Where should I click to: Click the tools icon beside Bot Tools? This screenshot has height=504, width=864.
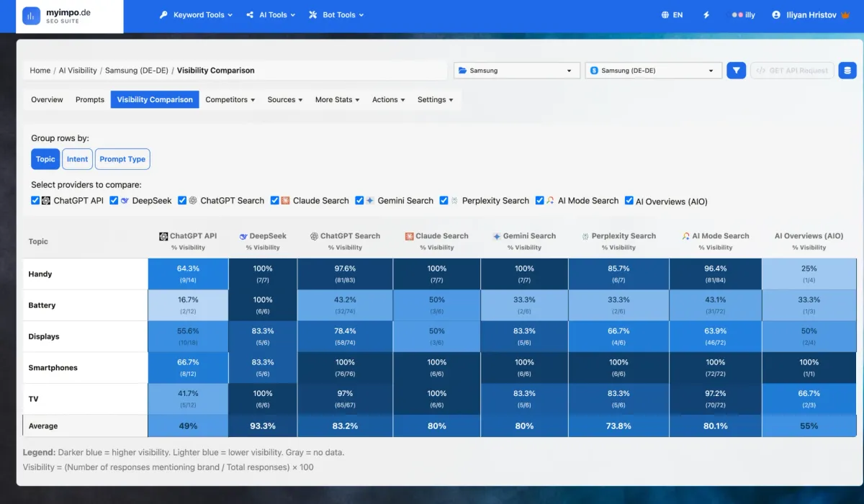(x=312, y=14)
